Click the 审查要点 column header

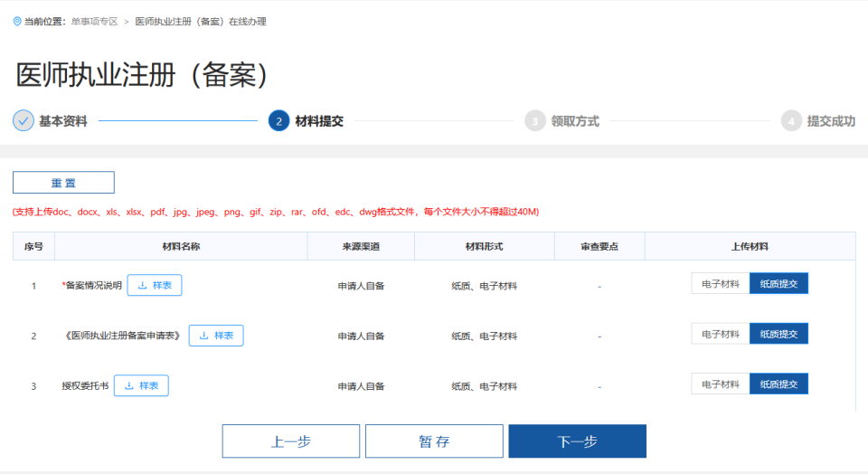click(x=599, y=246)
